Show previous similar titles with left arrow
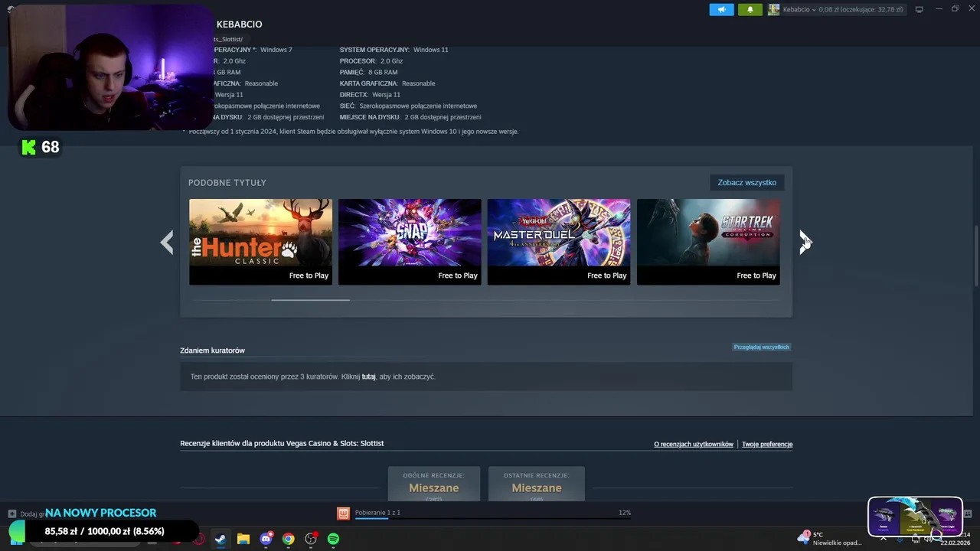Image resolution: width=980 pixels, height=551 pixels. 167,243
